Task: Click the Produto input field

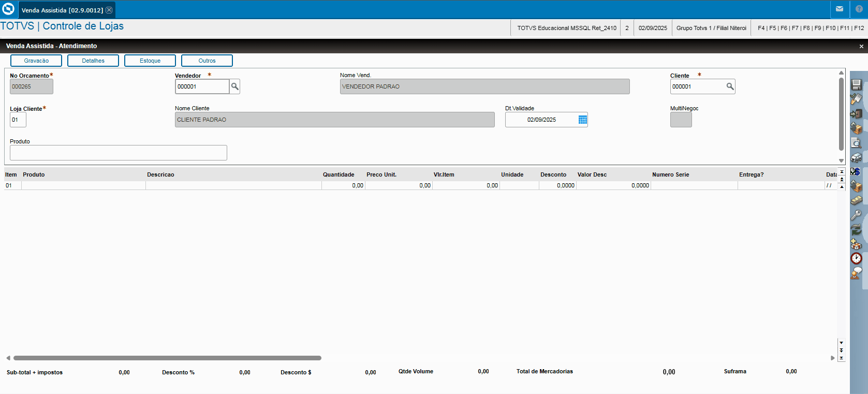Action: (x=119, y=153)
